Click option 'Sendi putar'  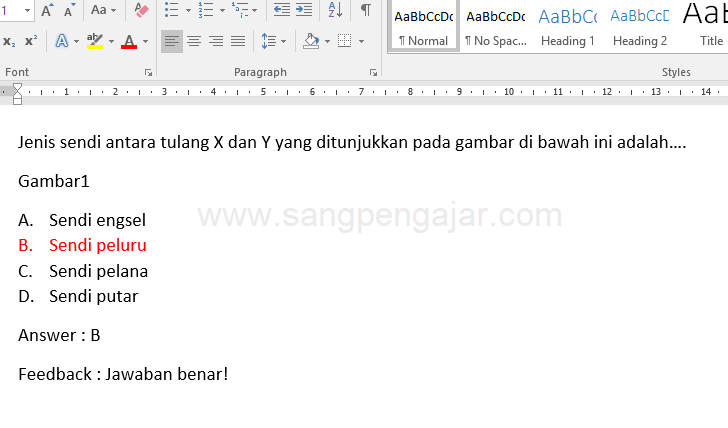[94, 296]
